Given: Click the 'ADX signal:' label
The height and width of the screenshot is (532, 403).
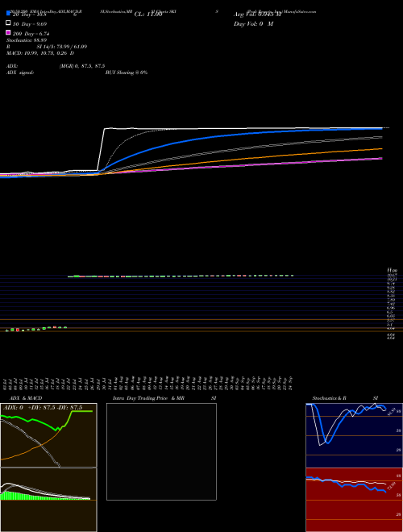Looking at the screenshot, I should pos(20,73).
